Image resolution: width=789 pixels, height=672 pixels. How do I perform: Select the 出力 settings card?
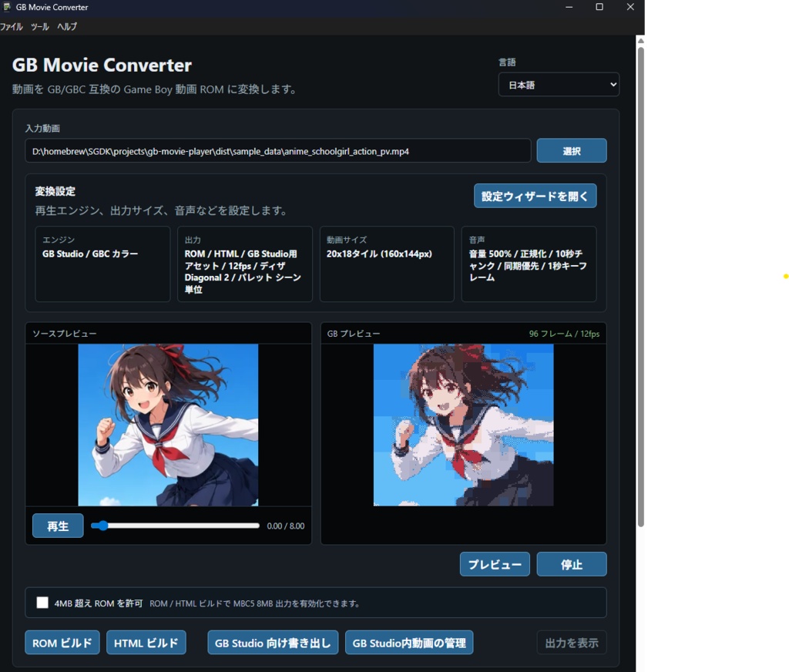[x=244, y=264]
